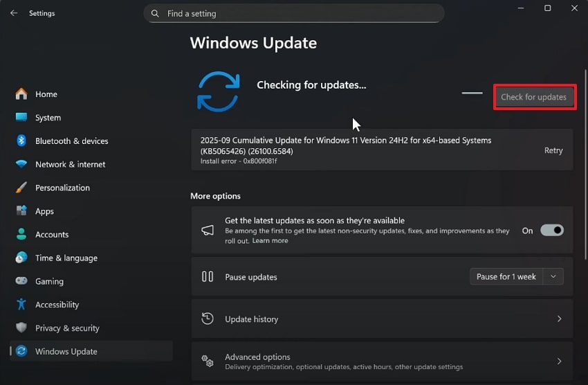Viewport: 588px width, 385px height.
Task: Open the Advanced options row
Action: coord(382,361)
